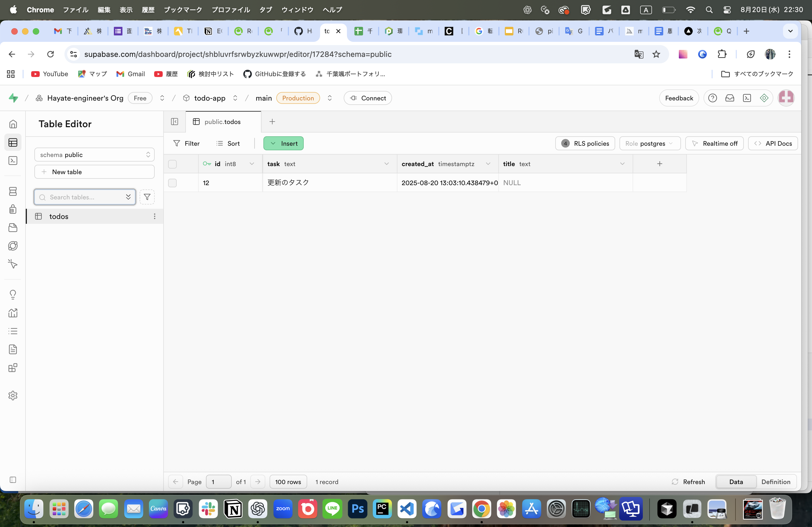Open Database icon in left sidebar
The height and width of the screenshot is (527, 812).
coord(13,191)
